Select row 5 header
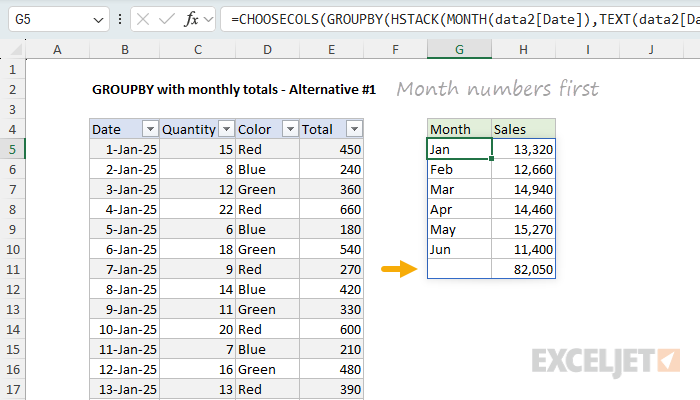This screenshot has width=700, height=400. point(12,149)
